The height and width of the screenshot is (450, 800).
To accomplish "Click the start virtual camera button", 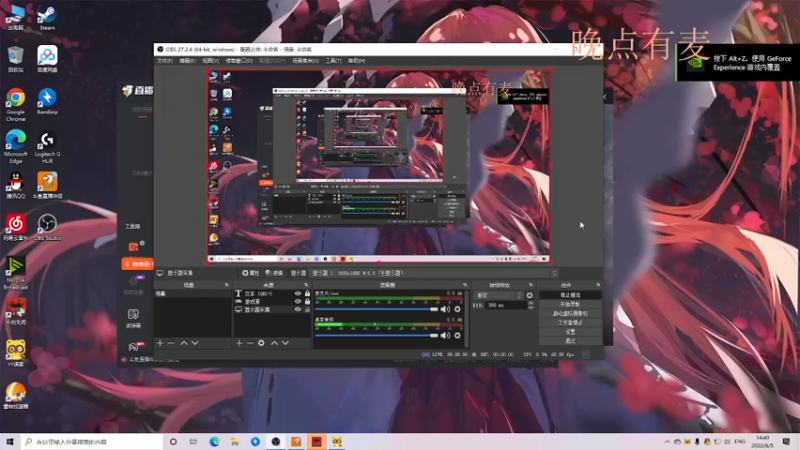I will point(570,313).
